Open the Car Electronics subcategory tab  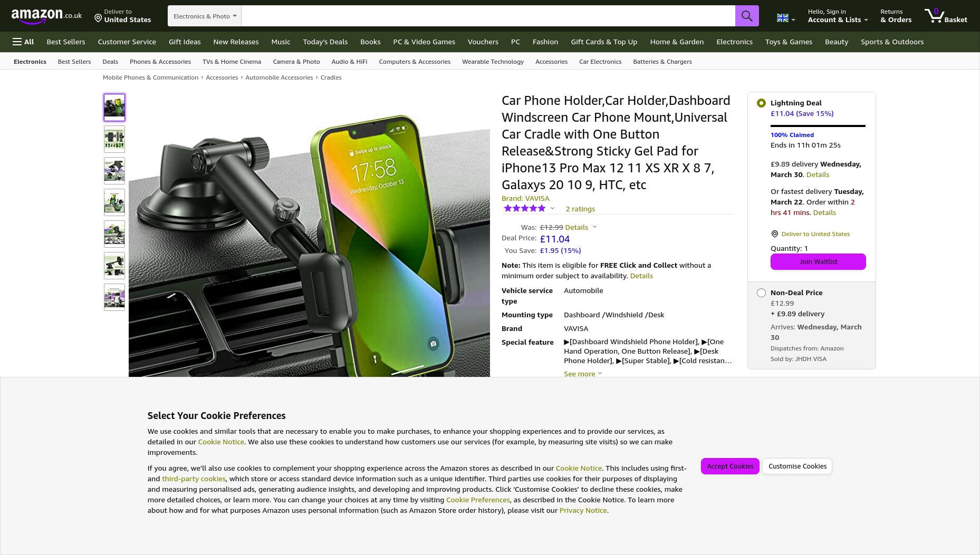click(600, 62)
